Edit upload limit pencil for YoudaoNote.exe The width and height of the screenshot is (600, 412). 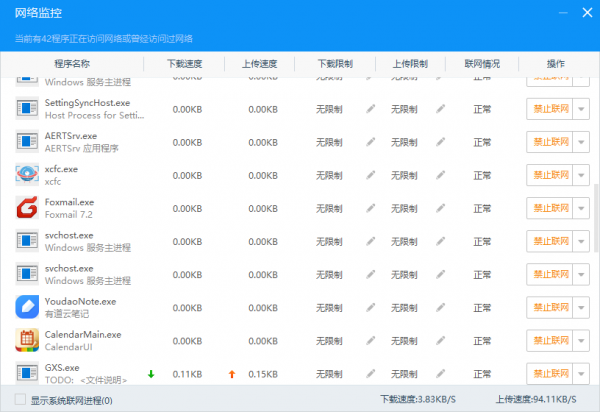pyautogui.click(x=441, y=307)
